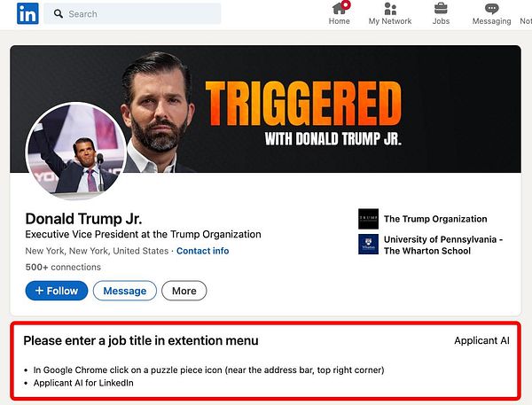Click the search magnifier icon
532x405 pixels.
tap(59, 14)
